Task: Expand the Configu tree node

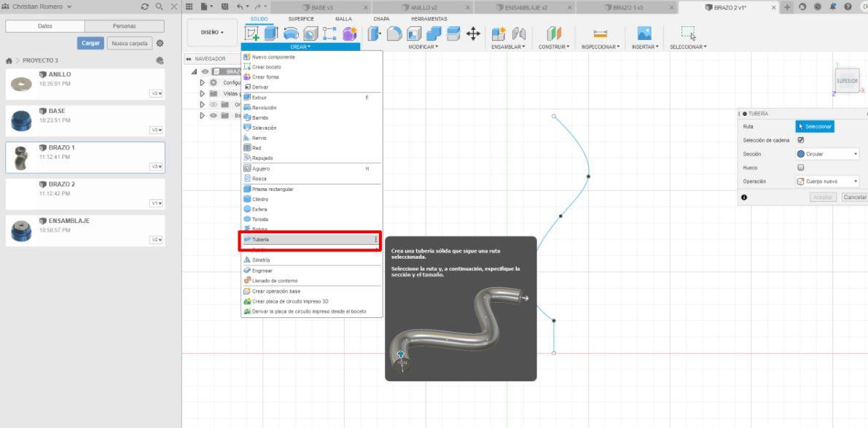Action: point(203,82)
